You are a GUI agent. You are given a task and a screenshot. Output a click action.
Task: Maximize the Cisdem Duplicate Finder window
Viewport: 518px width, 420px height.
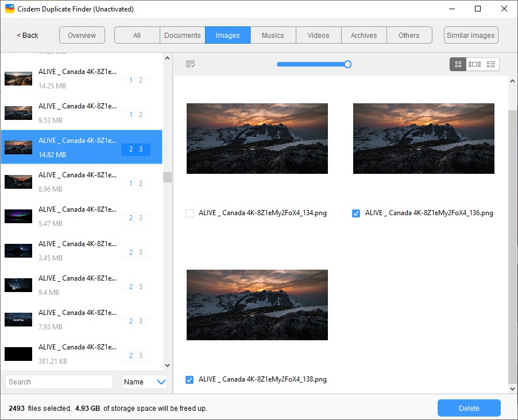478,9
